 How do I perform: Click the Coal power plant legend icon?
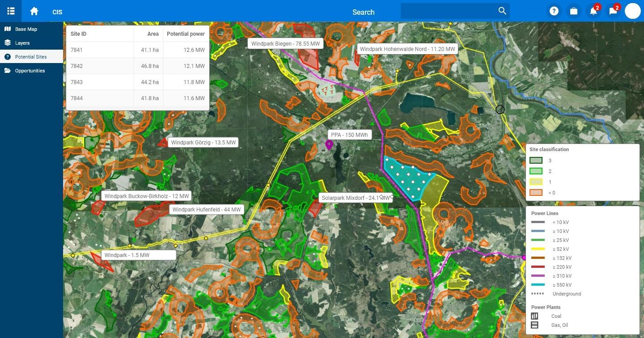point(534,316)
